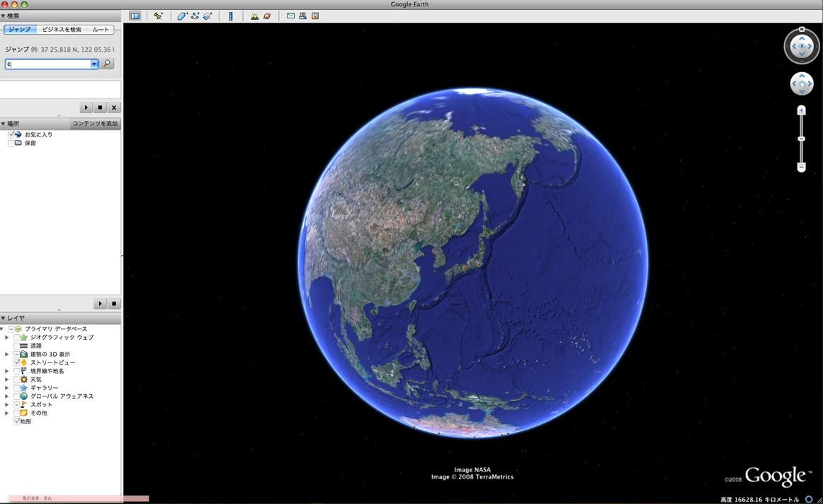Viewport: 823px width, 504px height.
Task: Enable the 天気 layer checkbox
Action: click(17, 379)
